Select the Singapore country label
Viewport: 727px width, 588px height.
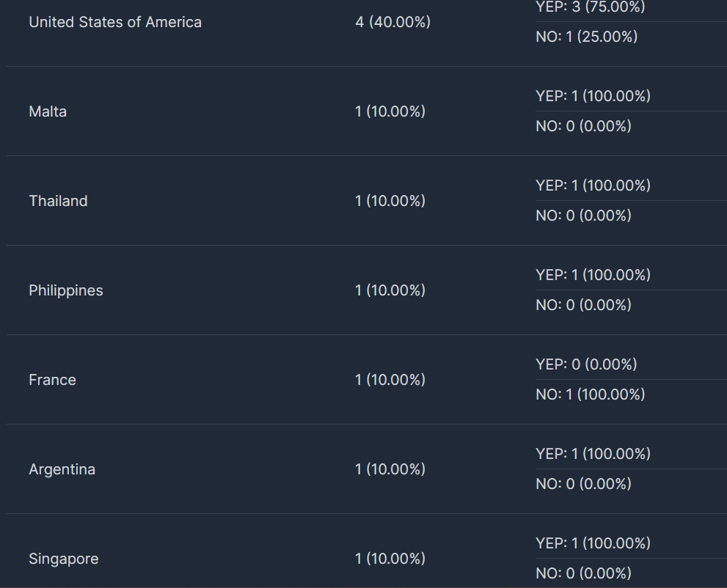(64, 559)
